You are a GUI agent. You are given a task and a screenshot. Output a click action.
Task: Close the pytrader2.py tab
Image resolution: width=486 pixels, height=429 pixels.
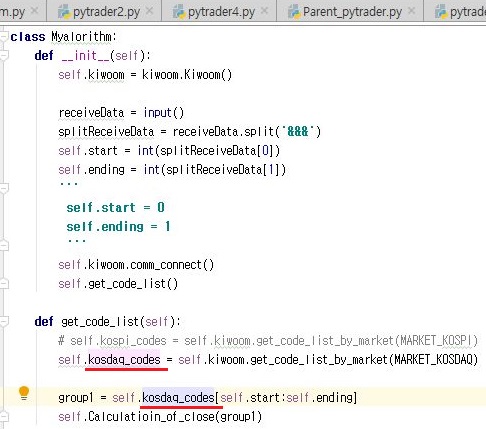pyautogui.click(x=150, y=11)
